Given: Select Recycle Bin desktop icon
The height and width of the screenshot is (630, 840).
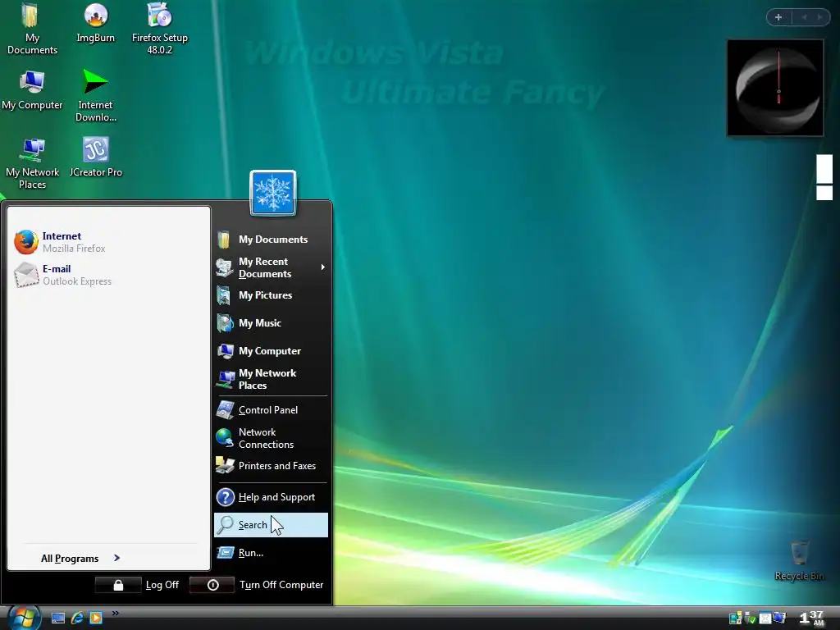Looking at the screenshot, I should (799, 560).
